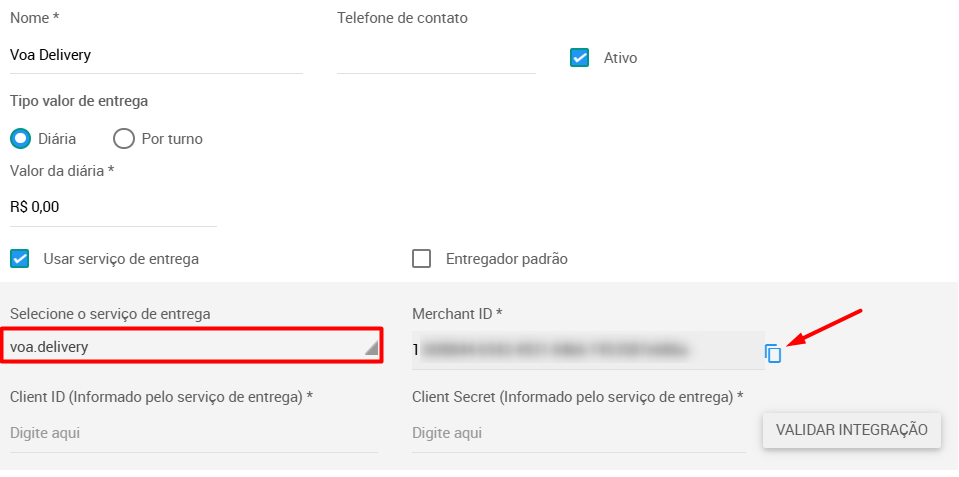The image size is (959, 477).
Task: Click the Ativo label text
Action: coord(620,58)
